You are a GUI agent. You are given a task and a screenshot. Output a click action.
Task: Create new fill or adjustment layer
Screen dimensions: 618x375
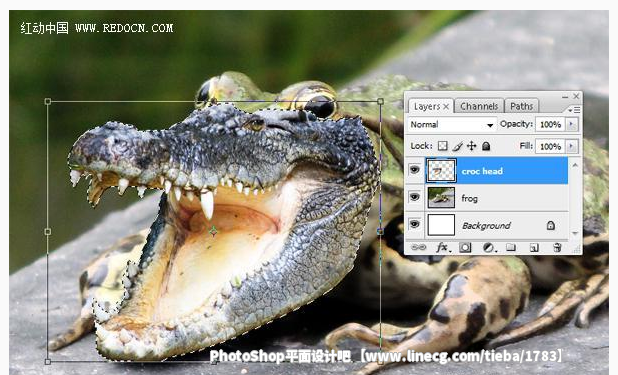[489, 248]
